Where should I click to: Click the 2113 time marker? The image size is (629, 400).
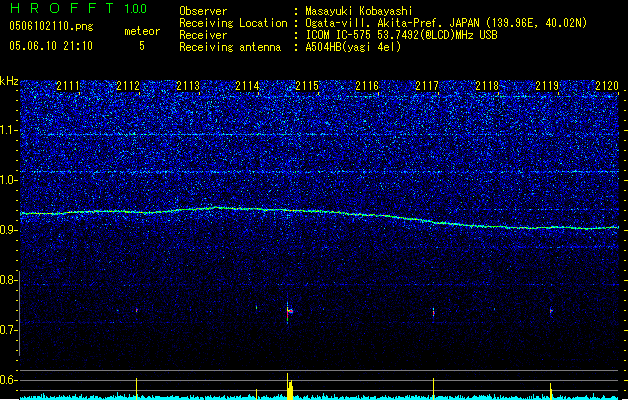(188, 86)
